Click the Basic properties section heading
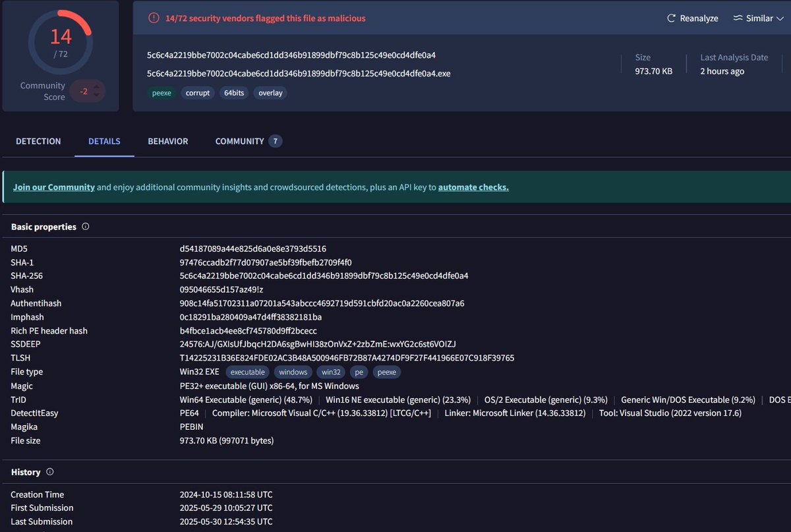This screenshot has width=791, height=532. [x=44, y=227]
